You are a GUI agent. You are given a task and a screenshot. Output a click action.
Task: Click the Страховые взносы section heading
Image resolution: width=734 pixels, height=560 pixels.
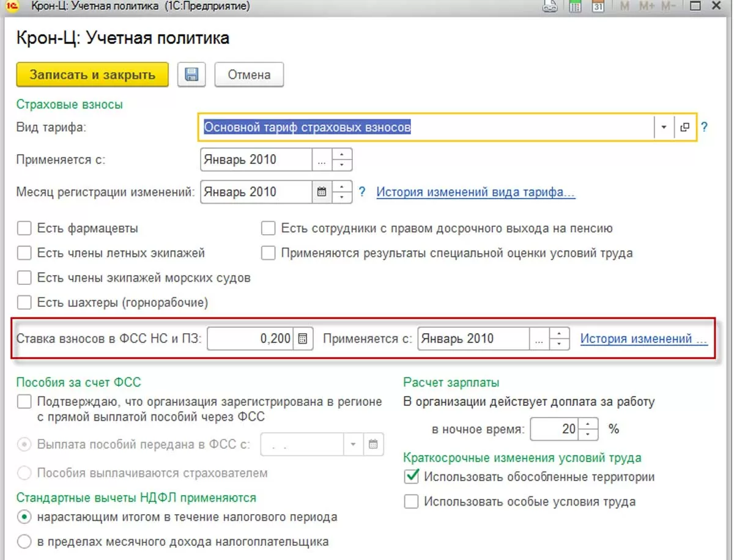[70, 105]
